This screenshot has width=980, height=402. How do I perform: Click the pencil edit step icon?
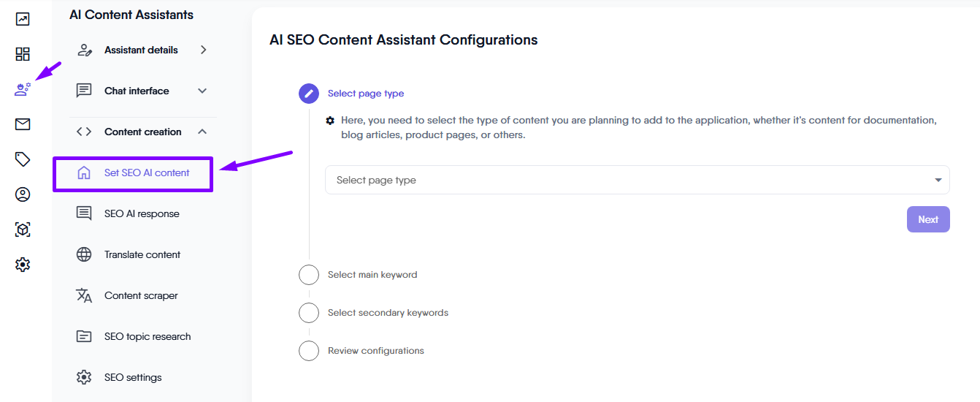pos(309,94)
